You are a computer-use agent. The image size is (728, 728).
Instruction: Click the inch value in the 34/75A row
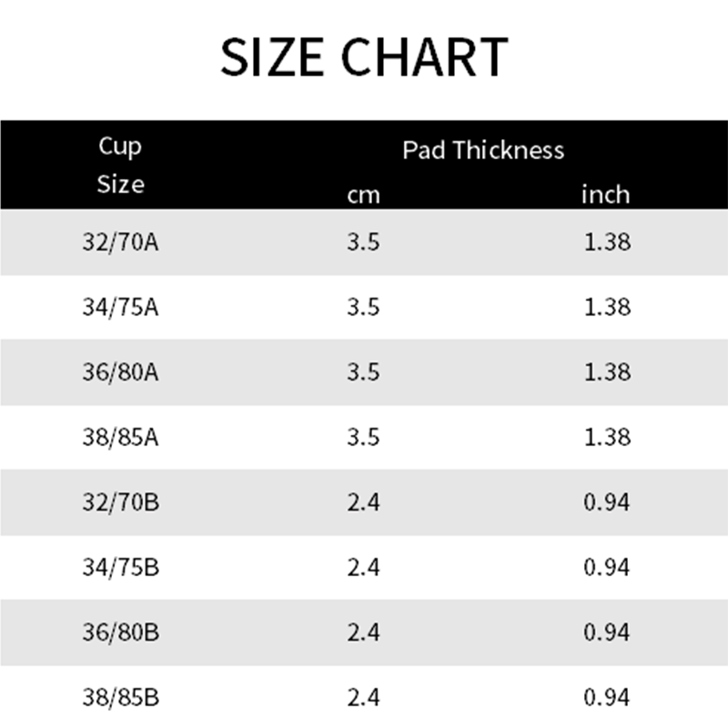[606, 307]
